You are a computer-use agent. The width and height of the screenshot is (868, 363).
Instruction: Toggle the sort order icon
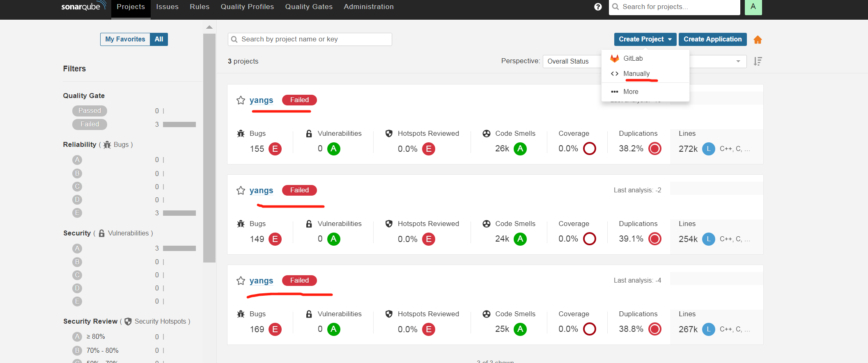758,61
